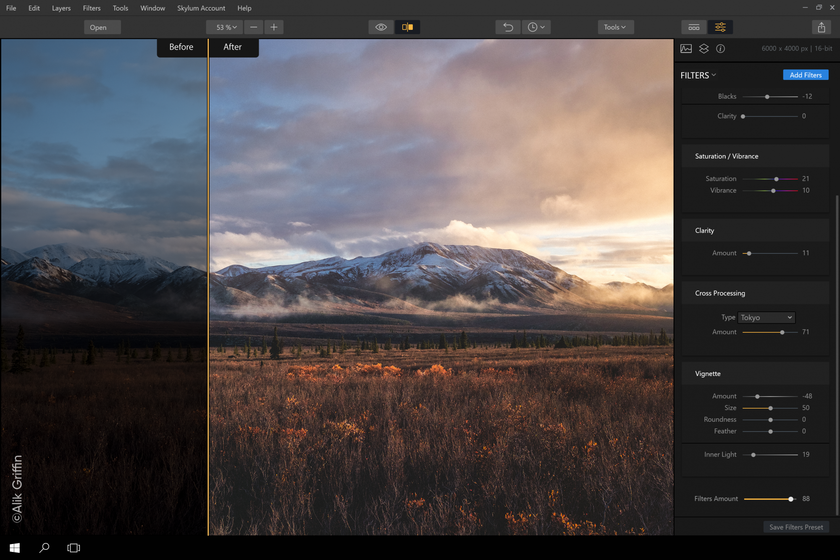This screenshot has width=840, height=560.
Task: Adjust the Vignette Roundness slider
Action: tap(770, 420)
